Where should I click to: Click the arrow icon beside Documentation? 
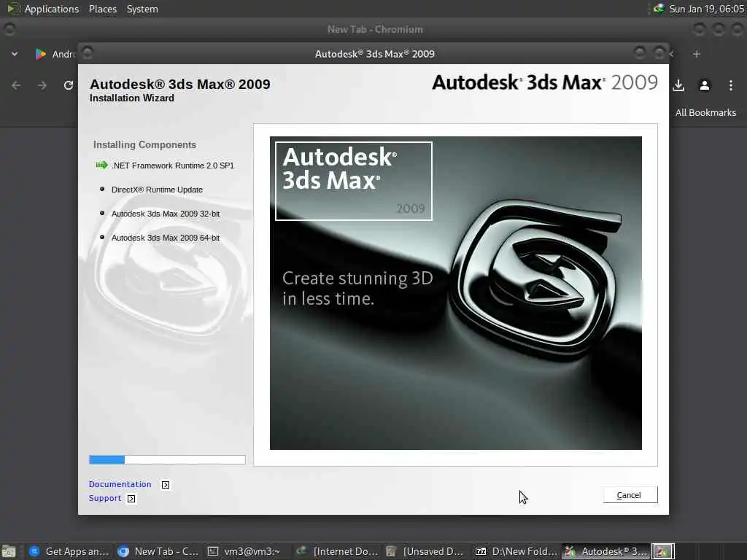click(x=166, y=485)
